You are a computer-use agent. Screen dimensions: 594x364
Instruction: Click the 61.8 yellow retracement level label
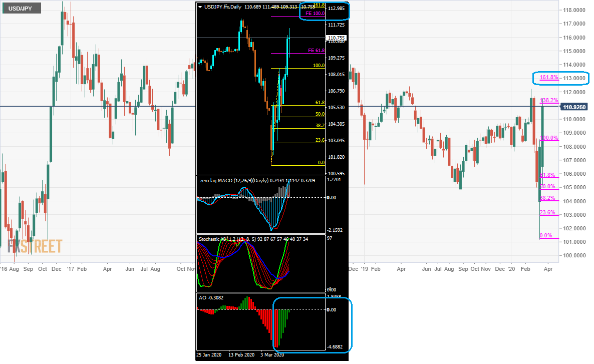[x=320, y=103]
